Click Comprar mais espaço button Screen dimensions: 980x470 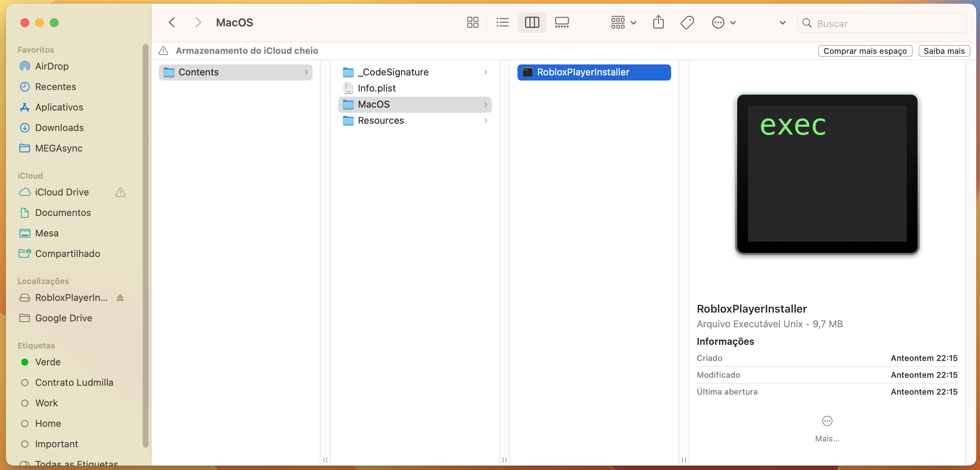click(x=865, y=51)
